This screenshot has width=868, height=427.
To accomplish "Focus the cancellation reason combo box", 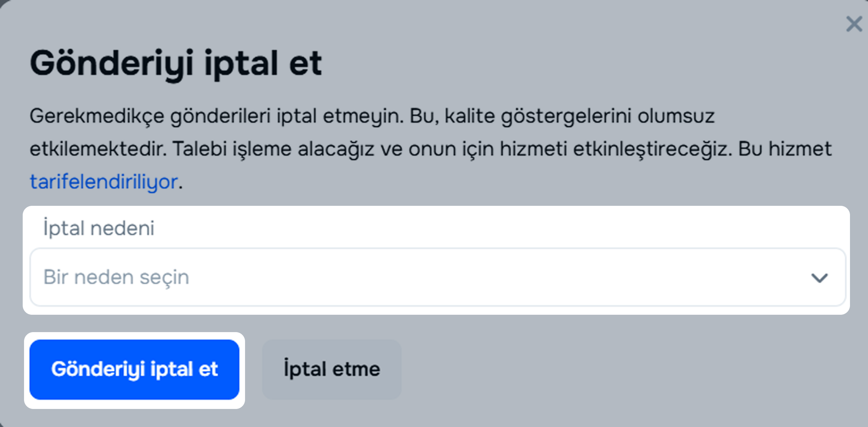I will (x=437, y=277).
